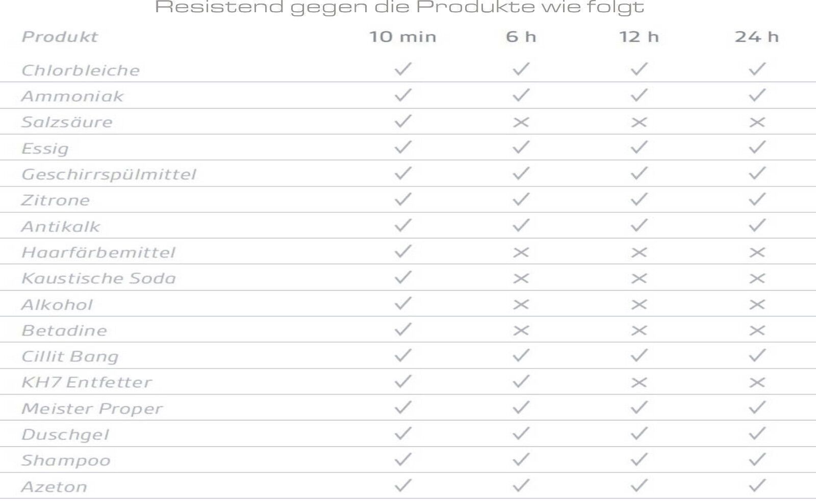Click the Salzsäure 6 h cross mark
Screen dimensions: 816x504
521,122
